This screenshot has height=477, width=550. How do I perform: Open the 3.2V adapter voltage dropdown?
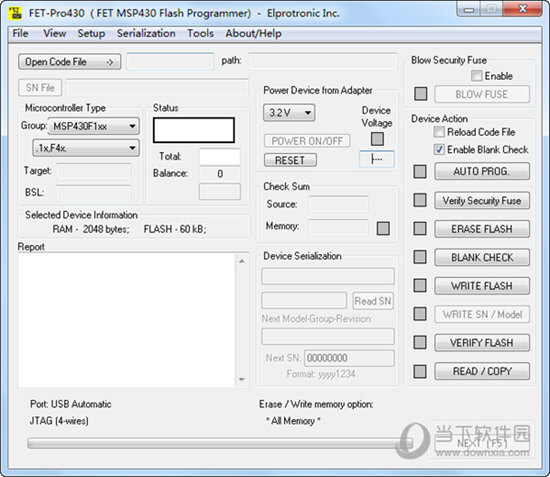point(289,113)
